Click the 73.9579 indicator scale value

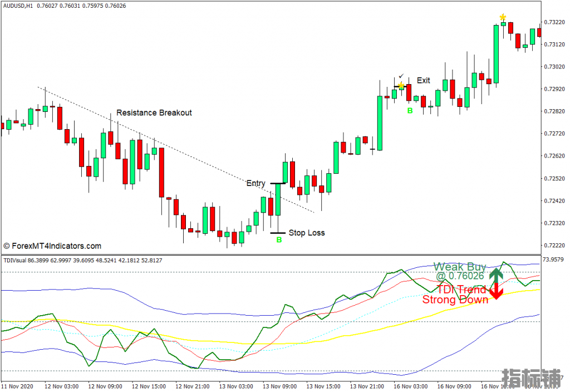point(553,259)
